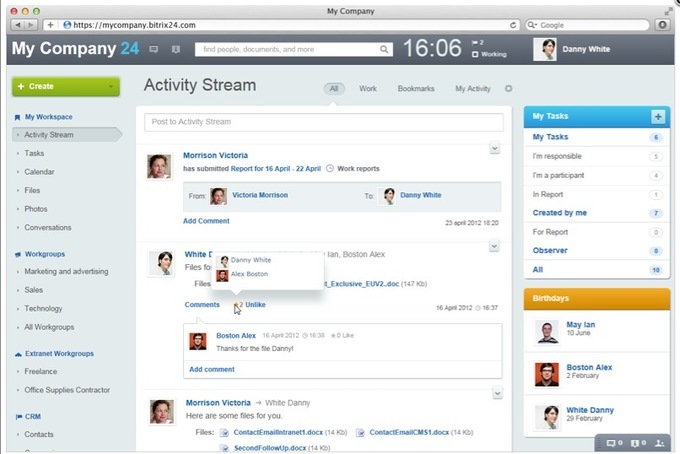Click the browser back arrow
Viewport: 680px width, 454px height.
(x=17, y=25)
